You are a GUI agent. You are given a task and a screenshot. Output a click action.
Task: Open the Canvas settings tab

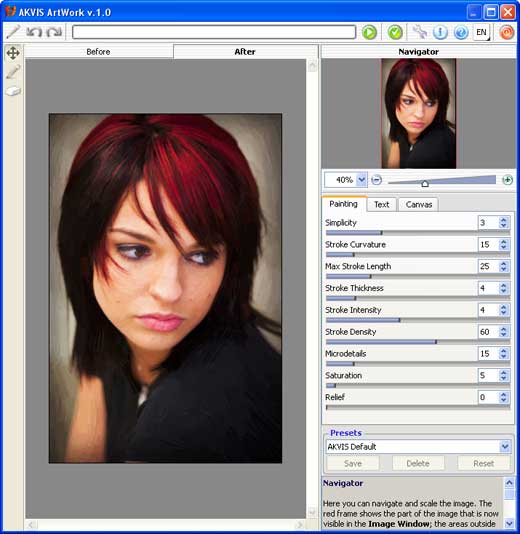419,204
